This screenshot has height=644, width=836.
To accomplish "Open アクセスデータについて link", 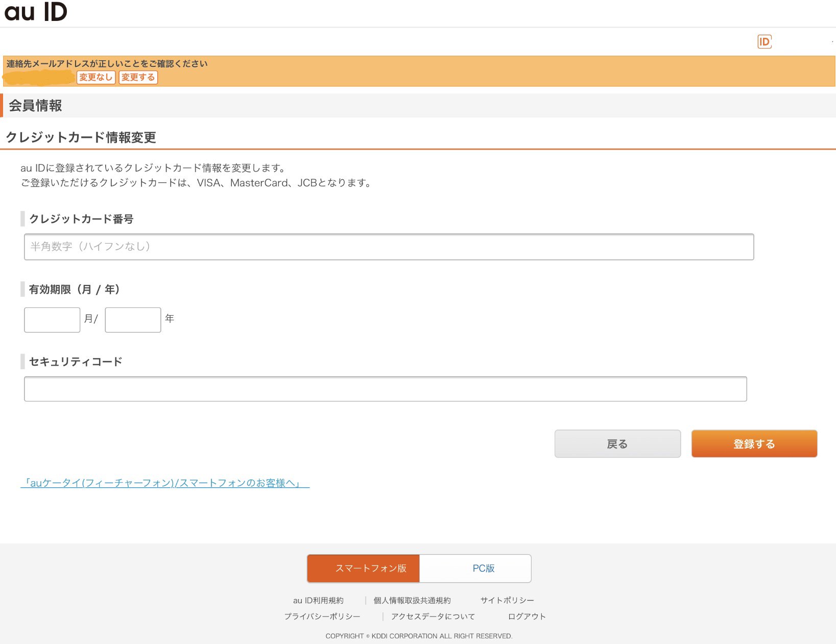I will pyautogui.click(x=433, y=616).
